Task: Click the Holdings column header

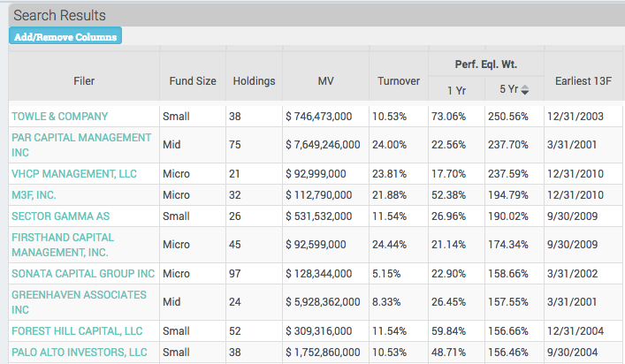Action: pos(254,81)
